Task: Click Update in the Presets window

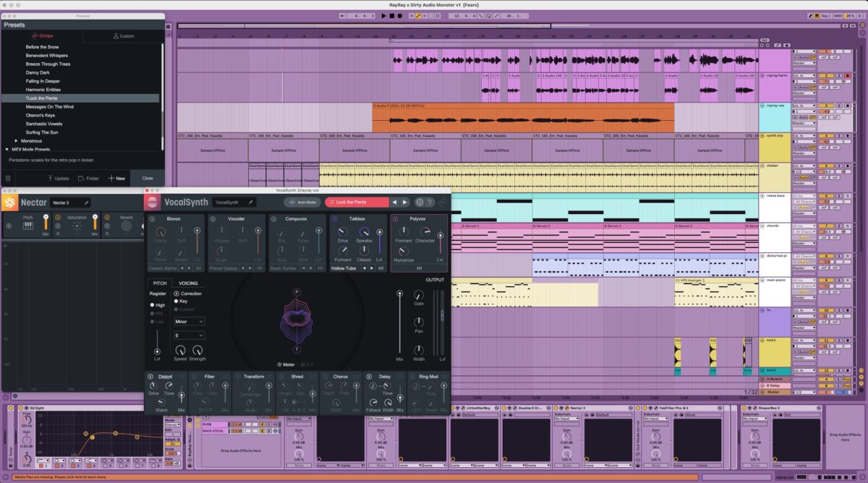Action: 58,178
